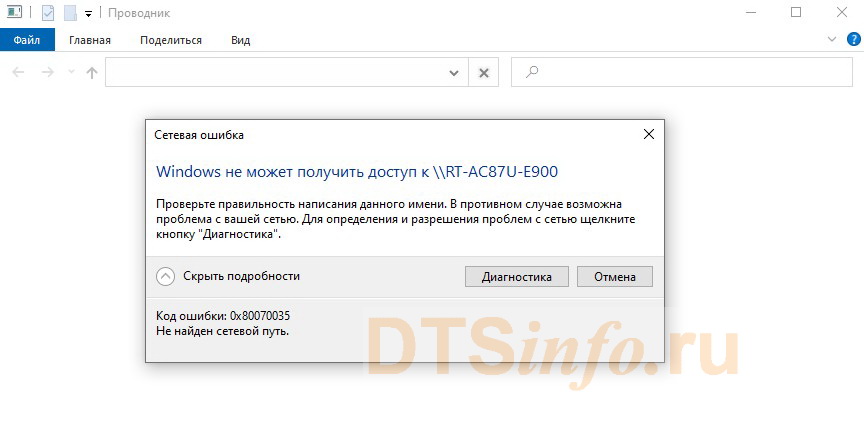
Task: Click the Properties quick access icon
Action: click(48, 13)
